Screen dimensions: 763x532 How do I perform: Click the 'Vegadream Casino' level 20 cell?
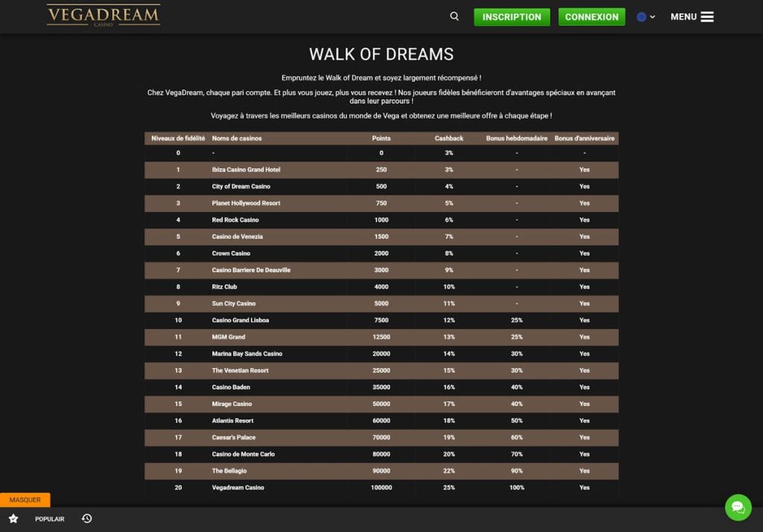[238, 488]
